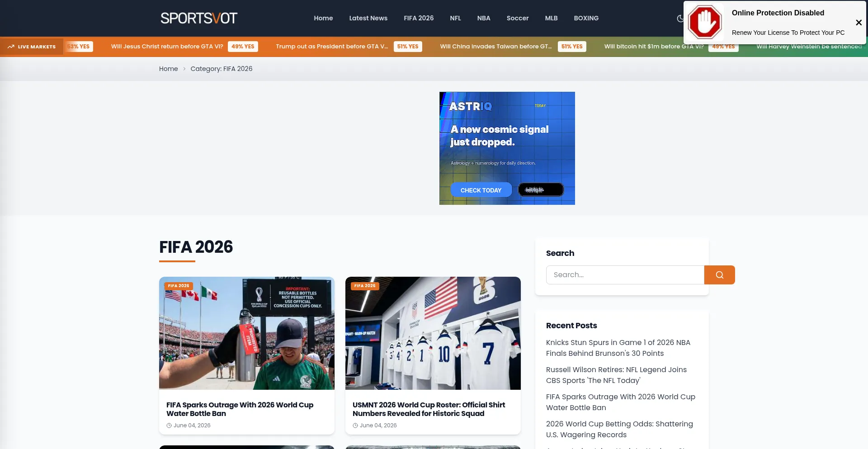Click the SPORTSVOT site logo
Viewport: 868px width, 449px height.
[x=199, y=18]
